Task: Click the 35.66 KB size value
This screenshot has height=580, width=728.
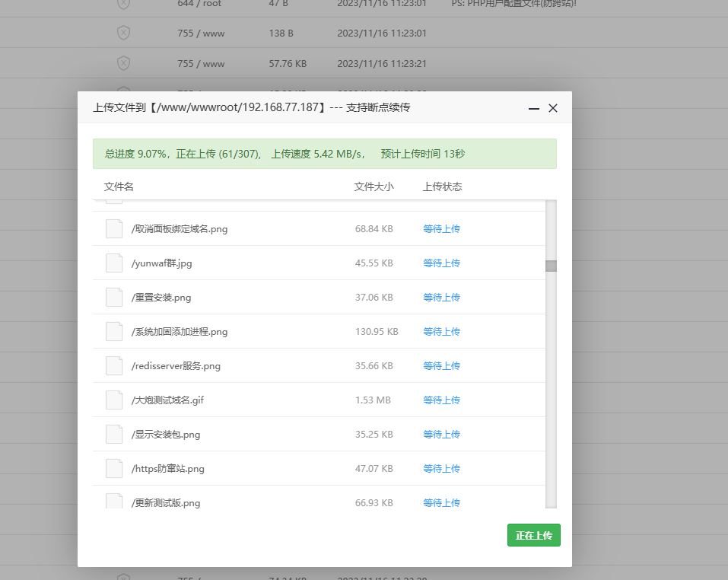Action: (374, 366)
